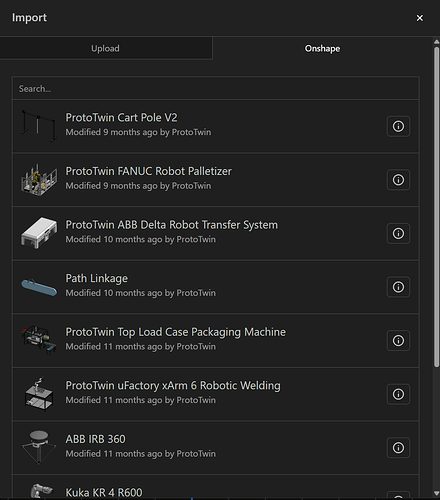The width and height of the screenshot is (440, 500).
Task: Click the ABB IRB 360 thumbnail
Action: point(39,447)
